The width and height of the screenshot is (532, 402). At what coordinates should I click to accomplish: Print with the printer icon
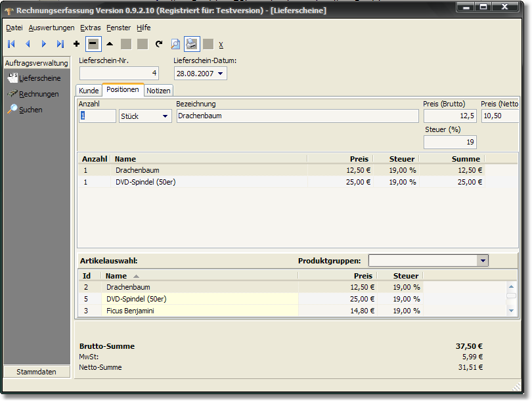click(192, 44)
